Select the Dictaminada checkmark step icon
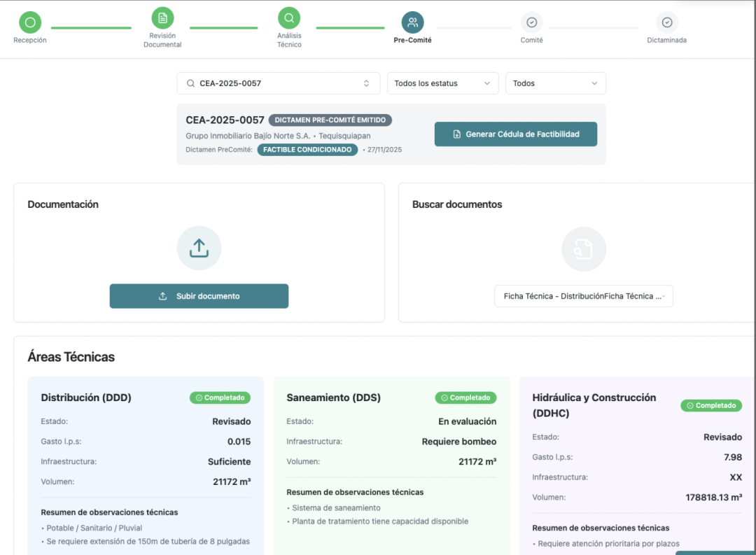Screen dimensions: 756x555 pyautogui.click(x=666, y=22)
